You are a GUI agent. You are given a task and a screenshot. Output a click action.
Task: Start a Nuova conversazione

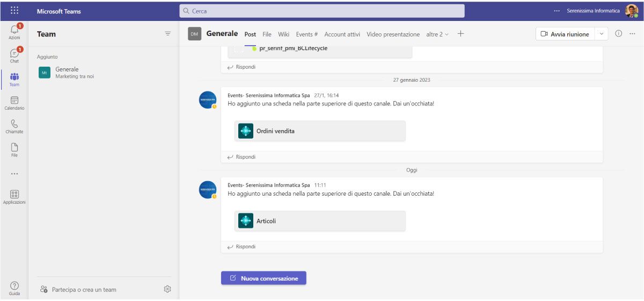coord(264,278)
